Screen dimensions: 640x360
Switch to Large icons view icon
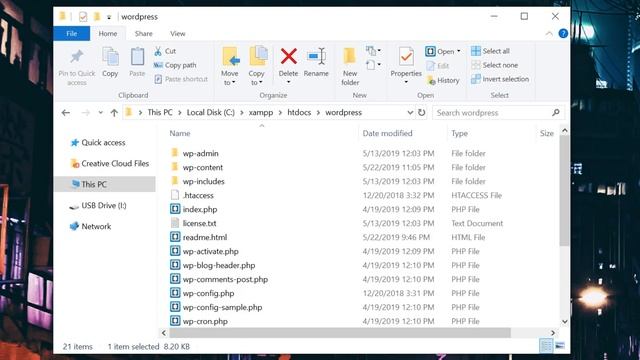coord(560,346)
